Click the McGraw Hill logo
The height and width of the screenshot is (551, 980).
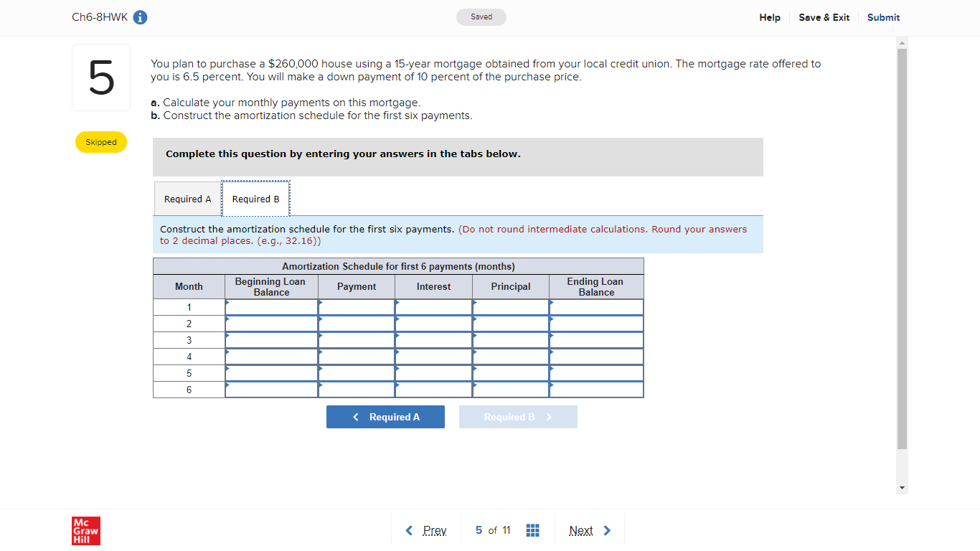[85, 530]
